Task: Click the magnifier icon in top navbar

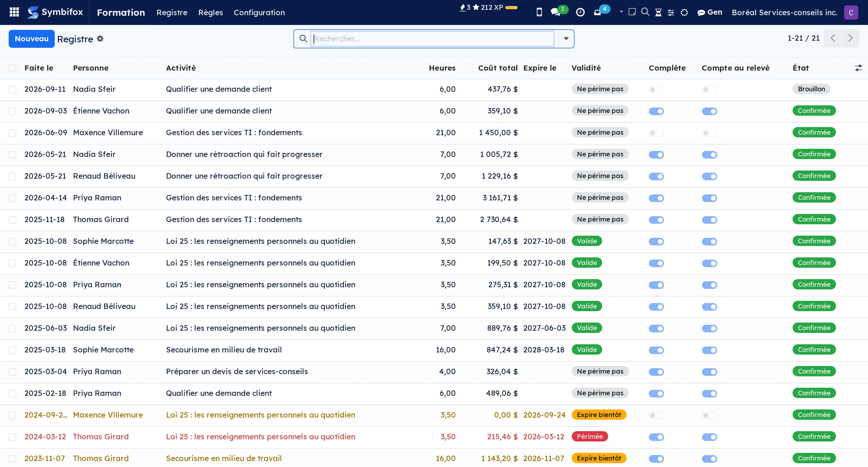Action: click(645, 12)
